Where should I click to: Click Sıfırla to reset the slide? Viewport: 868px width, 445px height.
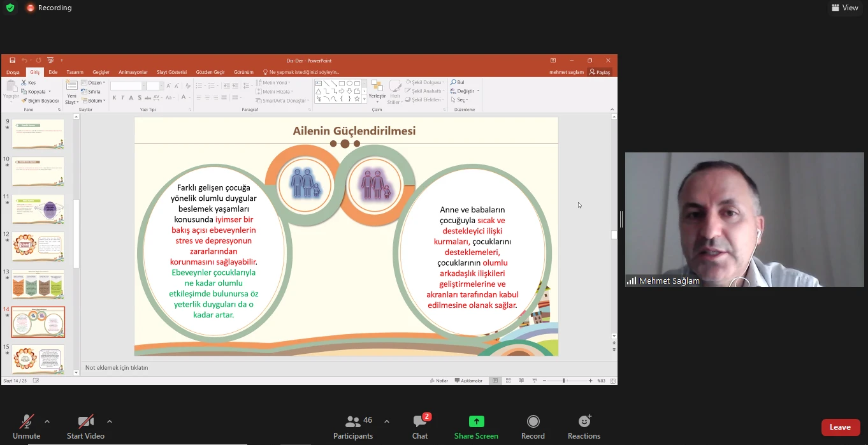point(91,92)
